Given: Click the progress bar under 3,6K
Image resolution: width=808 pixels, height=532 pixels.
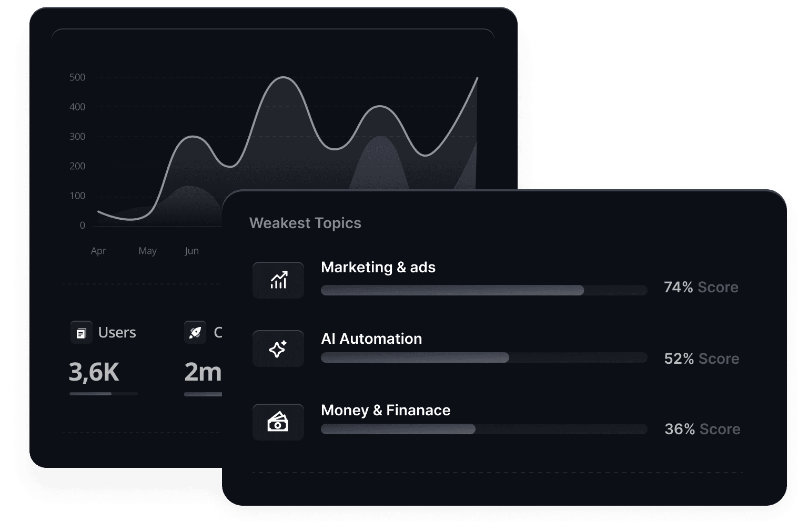Looking at the screenshot, I should pyautogui.click(x=103, y=394).
